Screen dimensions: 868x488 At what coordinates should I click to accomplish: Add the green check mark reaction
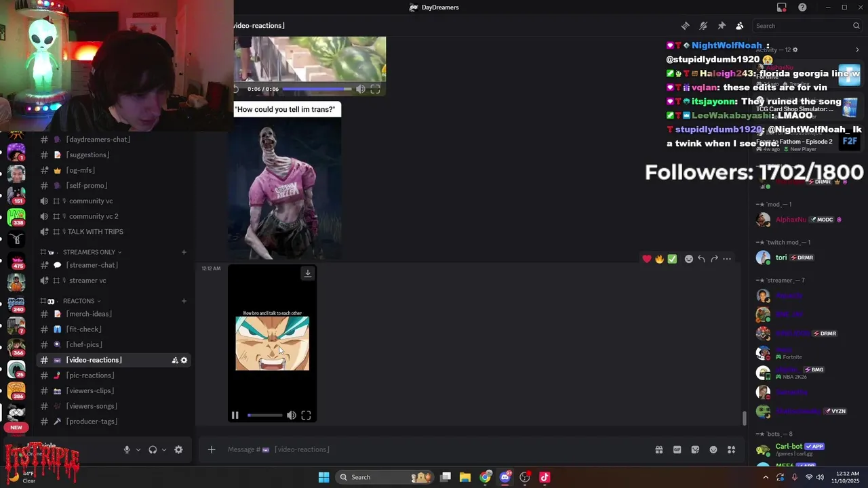[x=672, y=259]
